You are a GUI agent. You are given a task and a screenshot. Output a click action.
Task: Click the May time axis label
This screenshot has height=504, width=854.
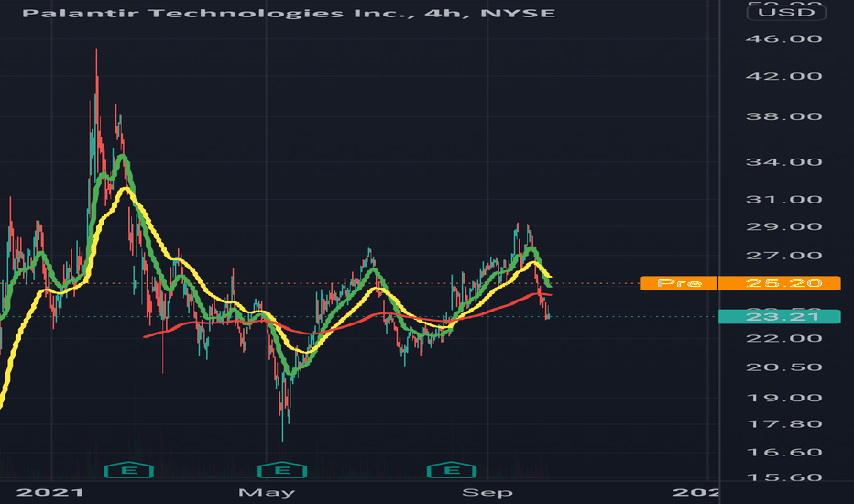(267, 493)
